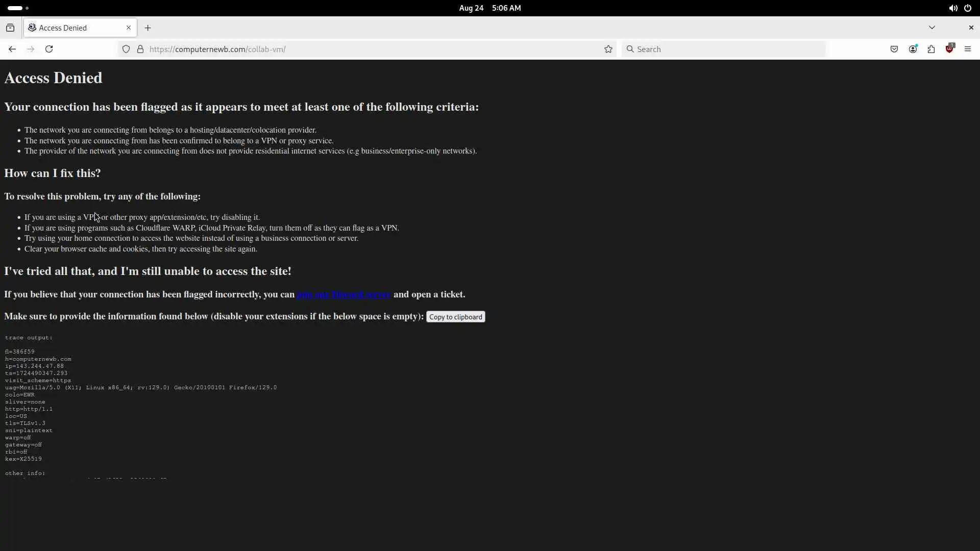Image resolution: width=980 pixels, height=551 pixels.
Task: Click the Save to Pocket icon
Action: coord(894,49)
